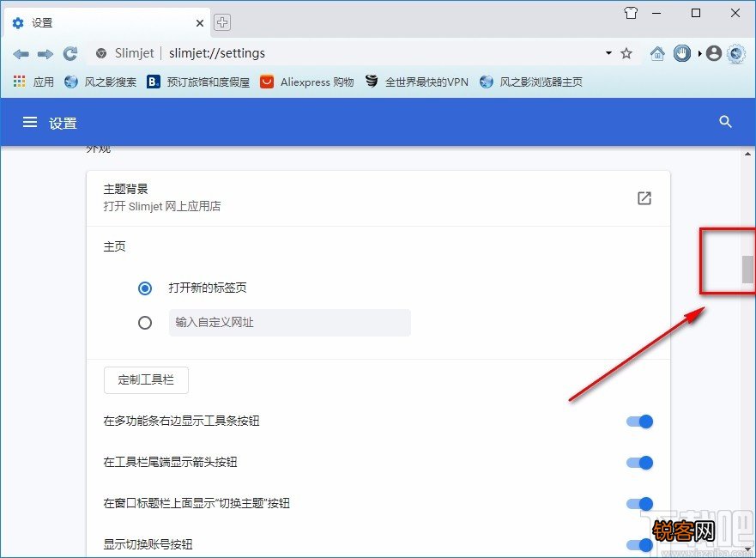Open the 主题背景 external link icon
This screenshot has height=558, width=756.
[x=644, y=198]
